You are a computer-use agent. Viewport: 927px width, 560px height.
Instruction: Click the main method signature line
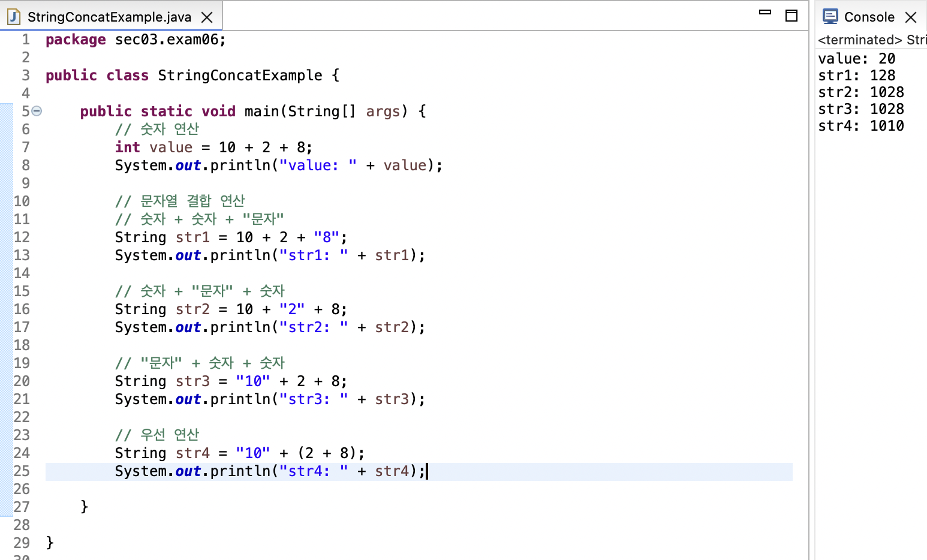(253, 112)
